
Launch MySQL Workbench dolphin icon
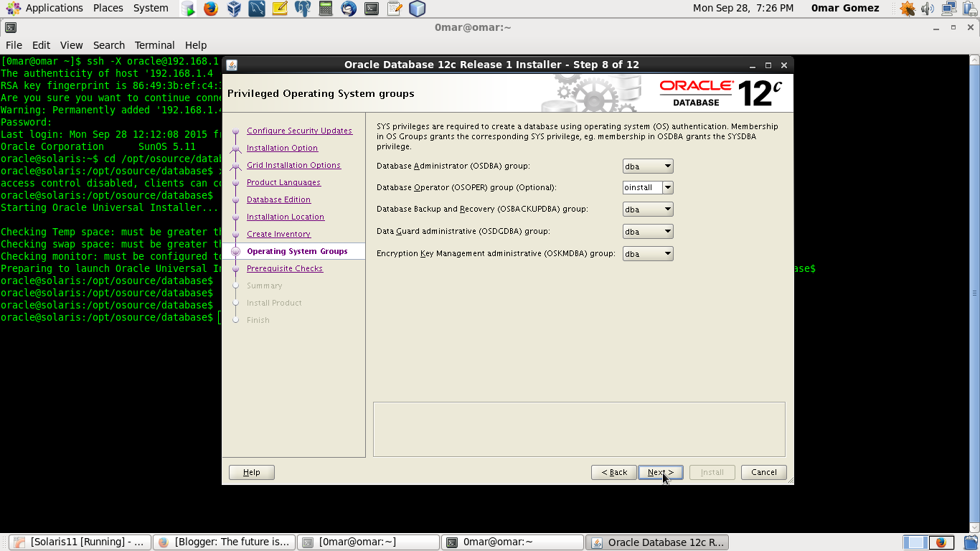(256, 9)
